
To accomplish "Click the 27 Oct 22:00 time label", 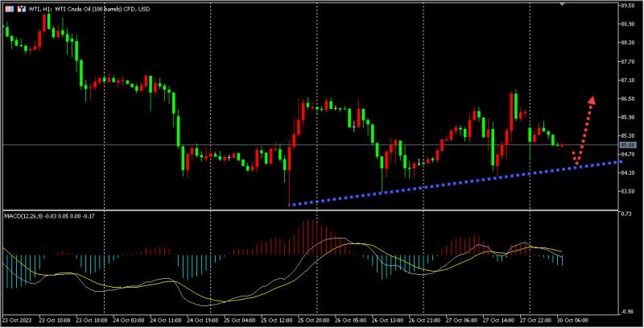I will [535, 320].
